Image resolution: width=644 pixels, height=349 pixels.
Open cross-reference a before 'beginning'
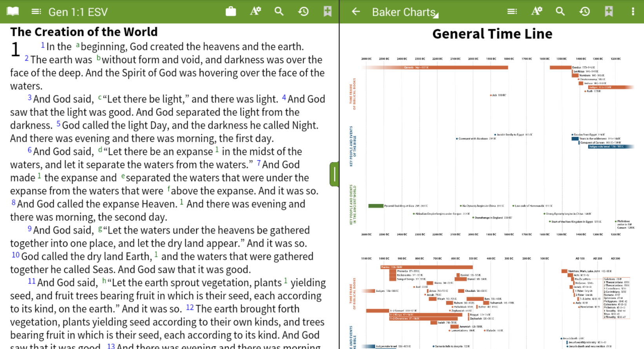pyautogui.click(x=78, y=45)
